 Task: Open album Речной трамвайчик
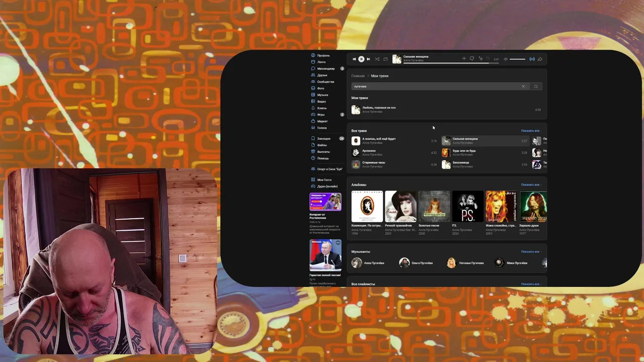click(x=400, y=206)
